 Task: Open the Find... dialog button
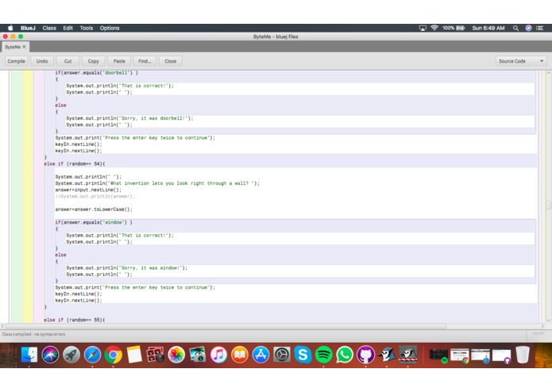pos(145,61)
